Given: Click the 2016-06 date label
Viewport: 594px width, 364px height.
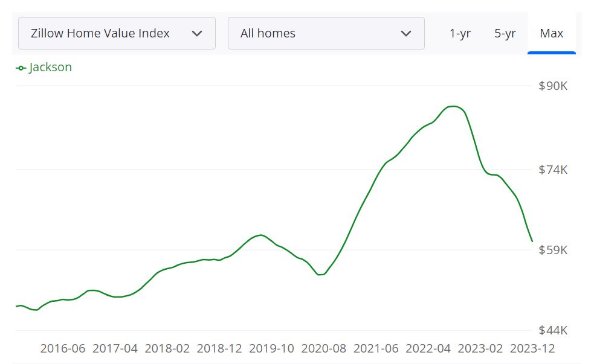Looking at the screenshot, I should click(63, 348).
